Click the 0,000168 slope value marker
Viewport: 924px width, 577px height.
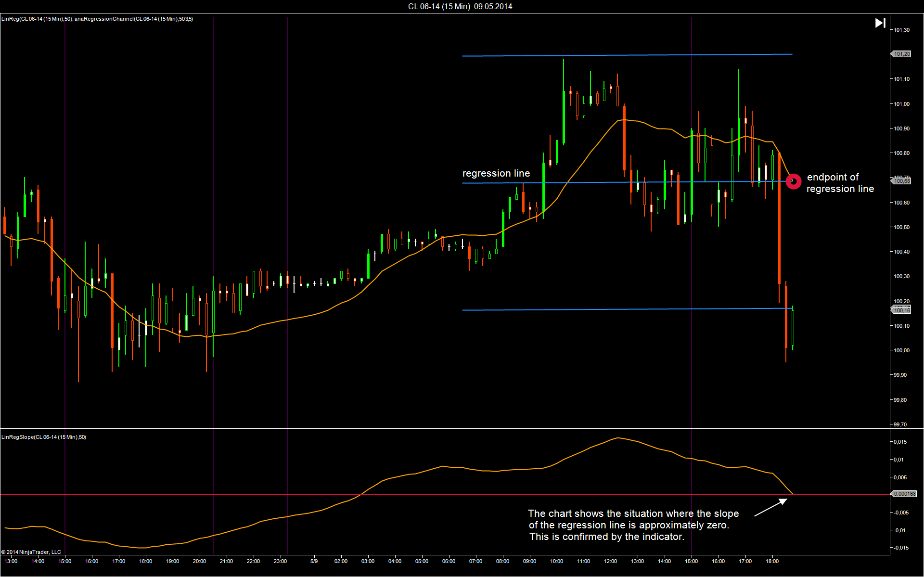tap(905, 494)
